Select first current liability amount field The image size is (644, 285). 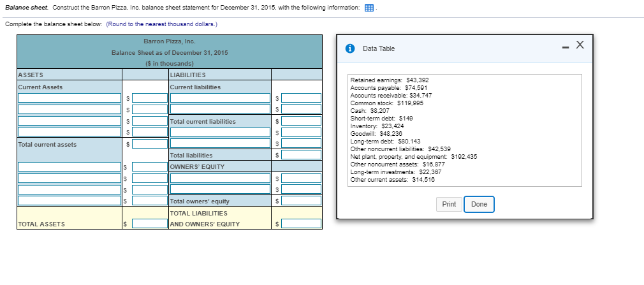[x=302, y=98]
